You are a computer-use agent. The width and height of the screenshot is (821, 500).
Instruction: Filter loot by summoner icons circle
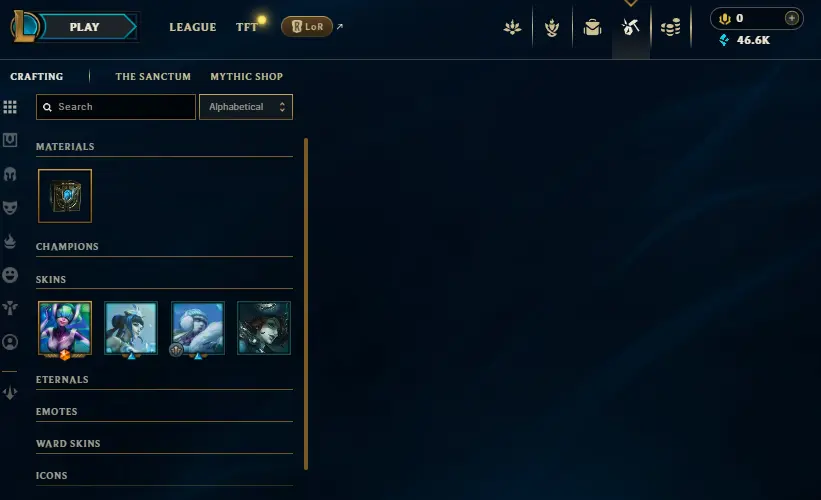10,342
